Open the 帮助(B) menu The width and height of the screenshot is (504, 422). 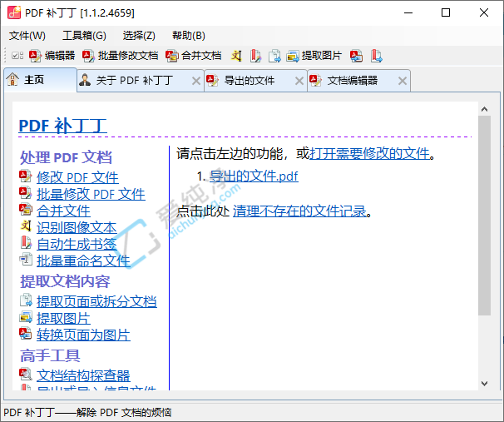(189, 36)
